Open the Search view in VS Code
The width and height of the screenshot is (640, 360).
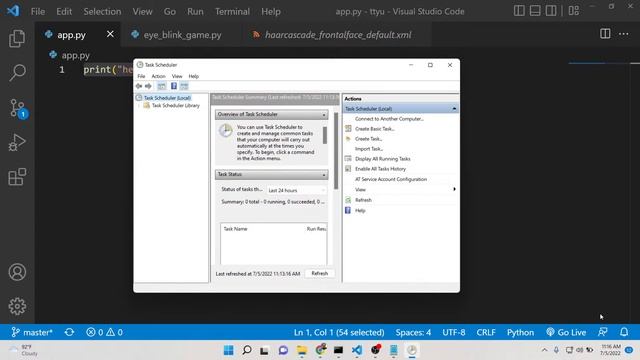click(x=17, y=73)
